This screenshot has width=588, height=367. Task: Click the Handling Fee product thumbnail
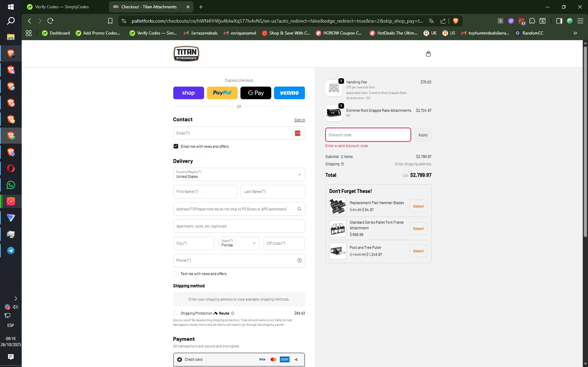point(334,88)
